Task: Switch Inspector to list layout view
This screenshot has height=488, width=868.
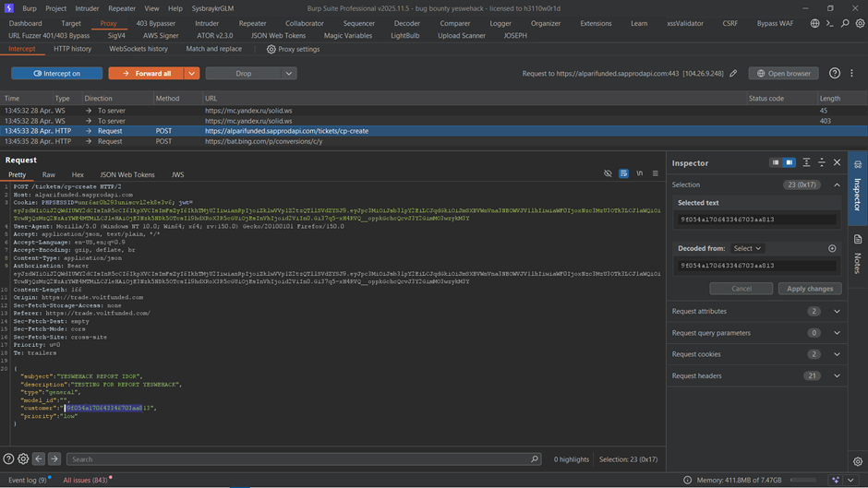Action: (776, 162)
